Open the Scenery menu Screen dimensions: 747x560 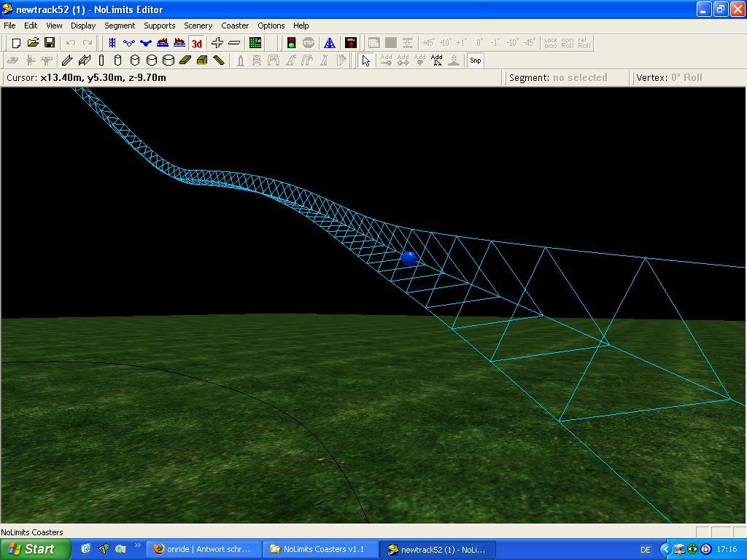(x=198, y=26)
